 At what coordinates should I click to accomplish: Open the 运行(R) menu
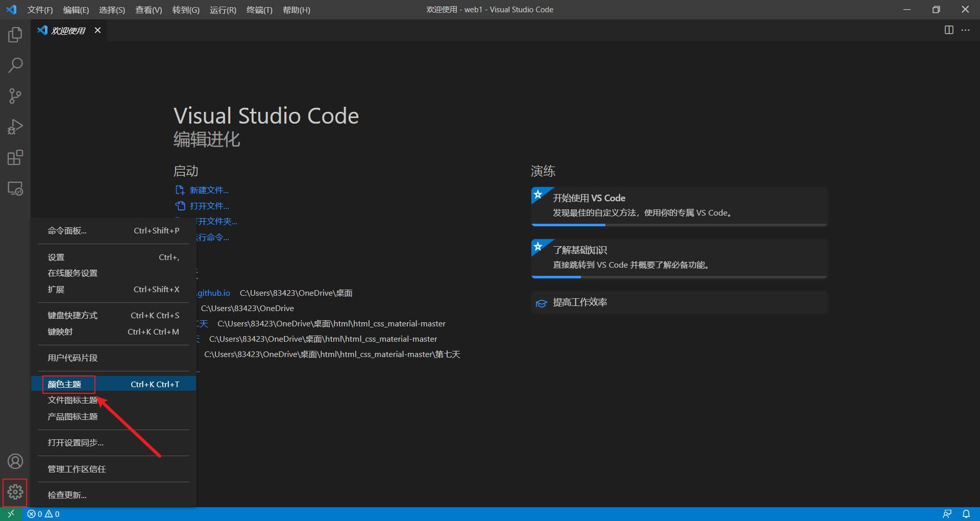coord(223,10)
